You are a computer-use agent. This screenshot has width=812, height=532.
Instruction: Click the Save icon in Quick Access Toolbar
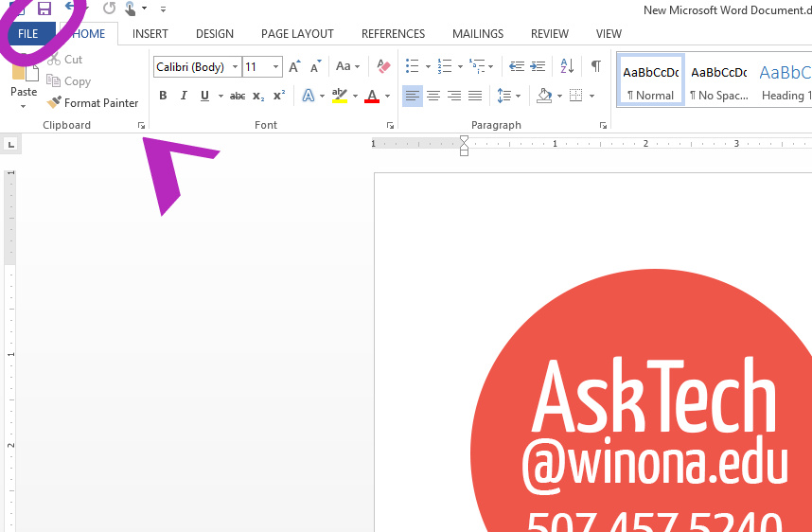tap(44, 9)
